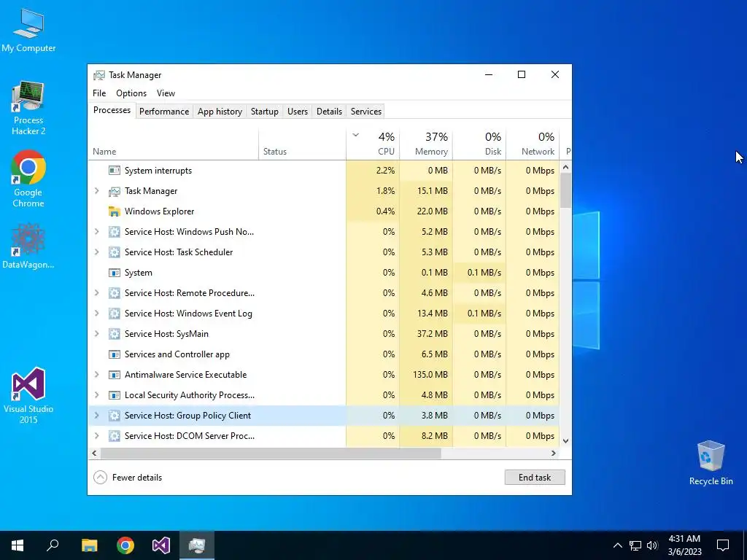Screen dimensions: 747x560
Task: Sort processes by Network column
Action: coord(533,144)
